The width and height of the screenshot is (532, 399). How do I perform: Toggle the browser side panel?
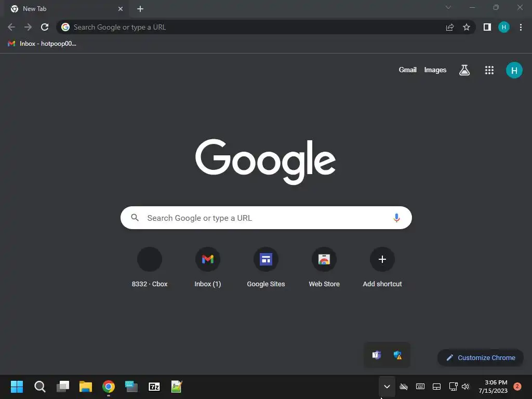(487, 27)
